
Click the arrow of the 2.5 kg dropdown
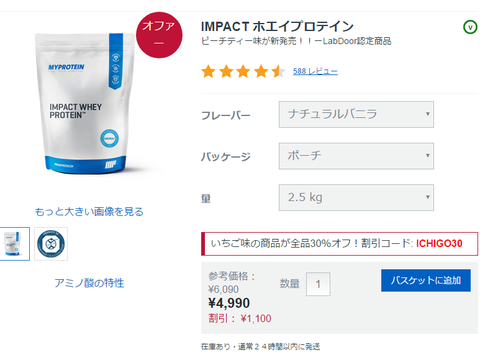tap(427, 197)
